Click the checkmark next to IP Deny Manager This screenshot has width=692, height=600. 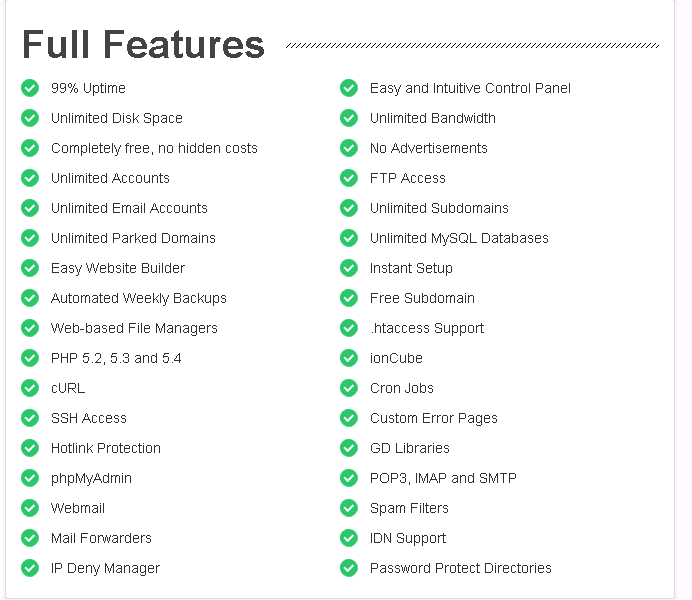coord(30,568)
